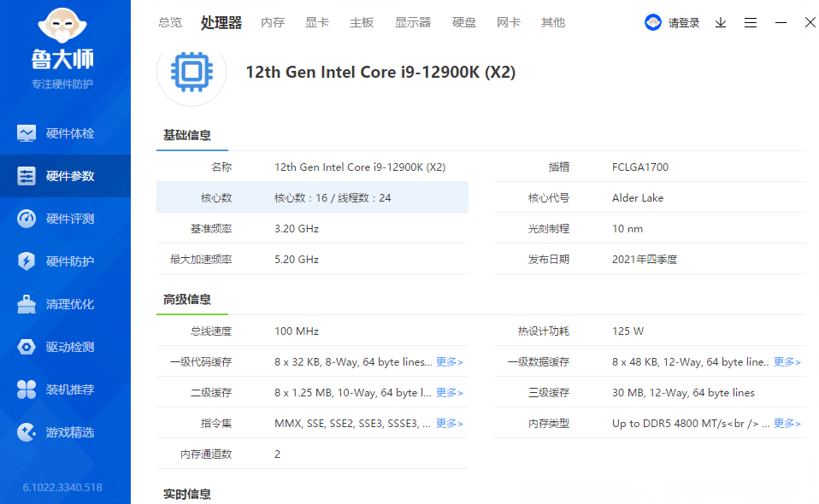Click the 100 MHz bus speed value
The image size is (819, 504).
pyautogui.click(x=297, y=331)
